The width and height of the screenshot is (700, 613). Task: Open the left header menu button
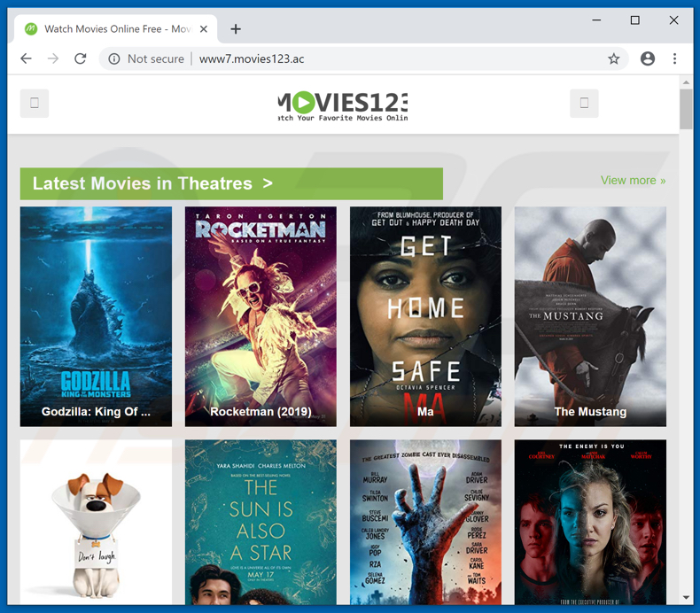(35, 103)
